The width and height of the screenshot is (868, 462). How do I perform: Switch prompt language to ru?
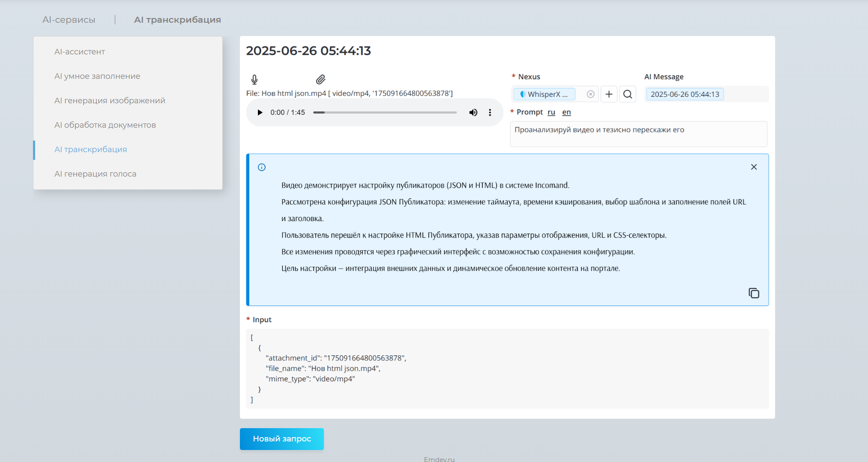[x=551, y=112]
